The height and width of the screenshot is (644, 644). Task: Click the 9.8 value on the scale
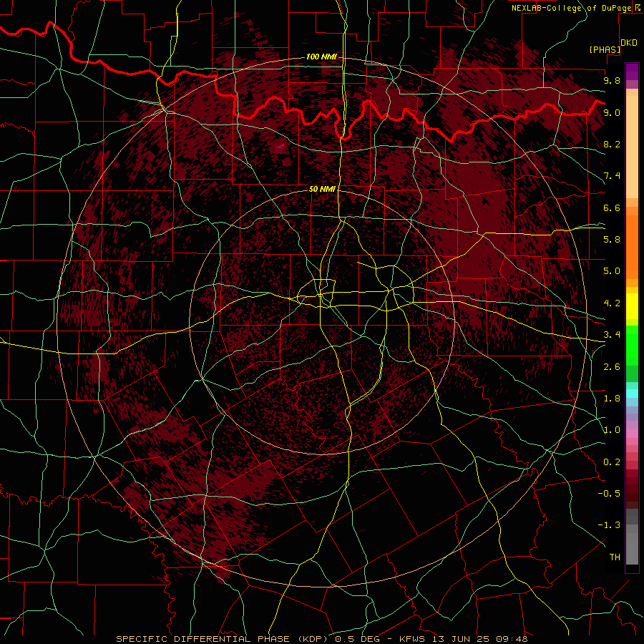[612, 80]
